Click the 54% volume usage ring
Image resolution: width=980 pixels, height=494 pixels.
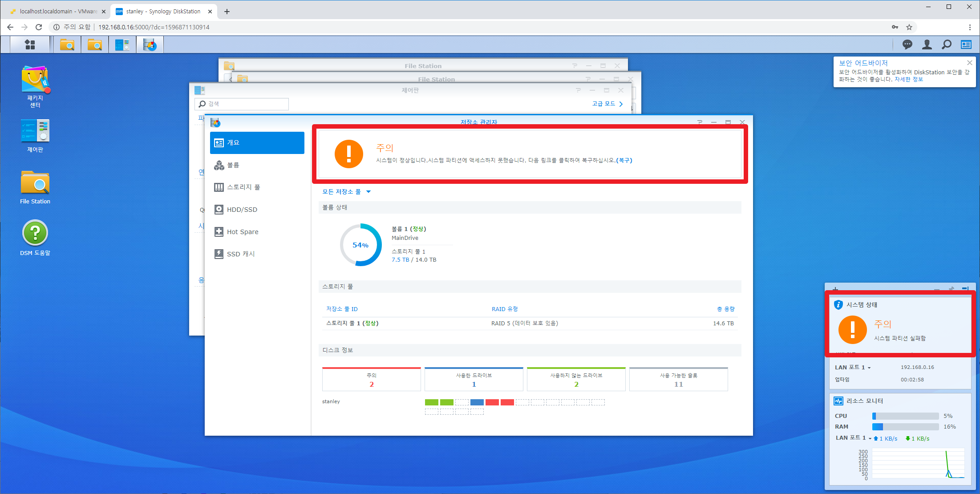pyautogui.click(x=360, y=245)
